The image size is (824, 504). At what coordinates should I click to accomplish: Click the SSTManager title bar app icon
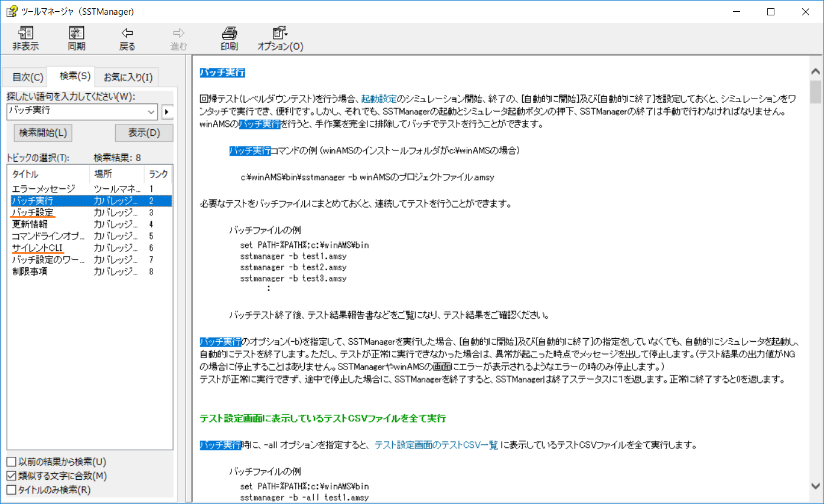point(11,11)
